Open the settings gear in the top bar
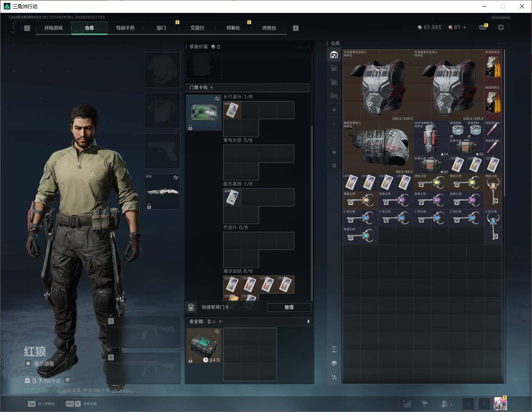This screenshot has width=532, height=412. click(x=501, y=27)
